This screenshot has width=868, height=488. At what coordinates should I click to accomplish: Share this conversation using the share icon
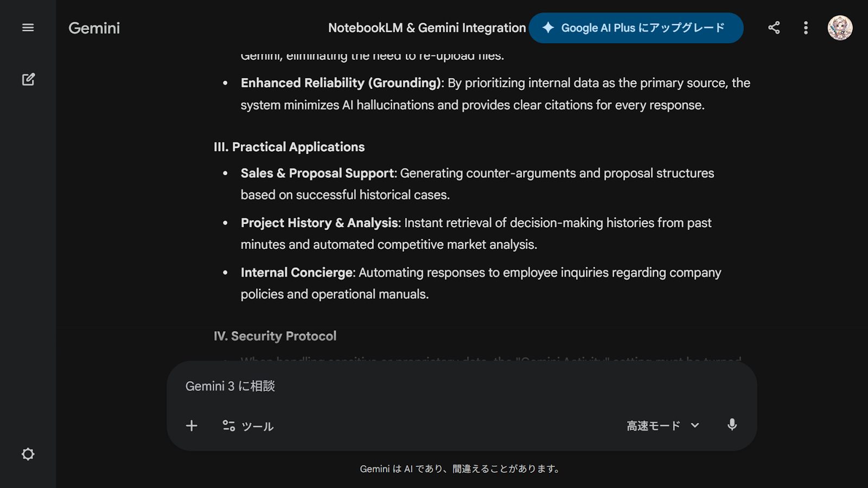774,28
